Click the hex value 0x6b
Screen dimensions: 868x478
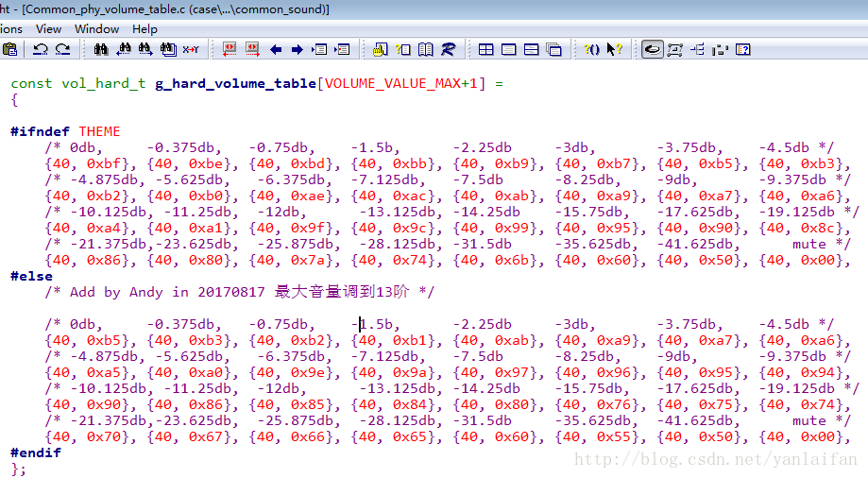point(512,261)
